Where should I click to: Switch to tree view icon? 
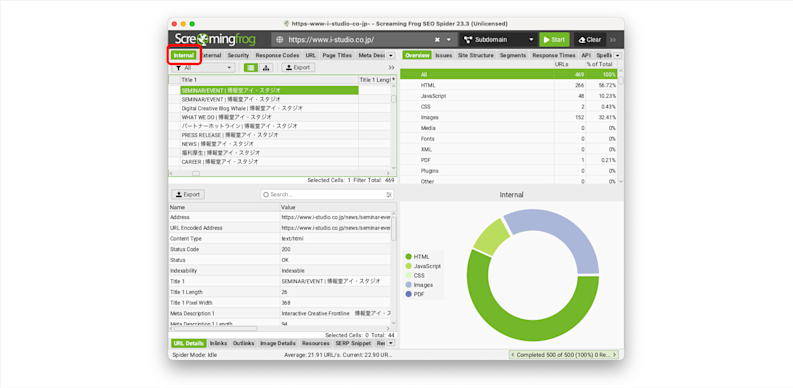pos(266,67)
